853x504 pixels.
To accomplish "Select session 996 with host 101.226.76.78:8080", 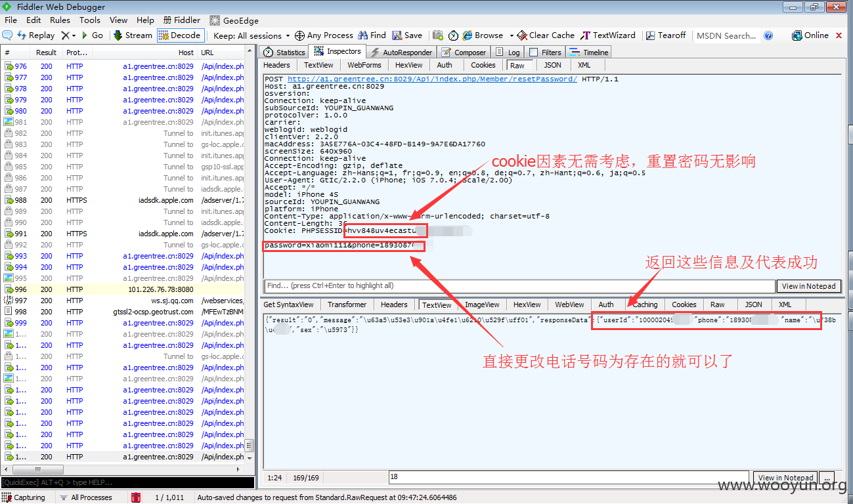I will coord(122,289).
